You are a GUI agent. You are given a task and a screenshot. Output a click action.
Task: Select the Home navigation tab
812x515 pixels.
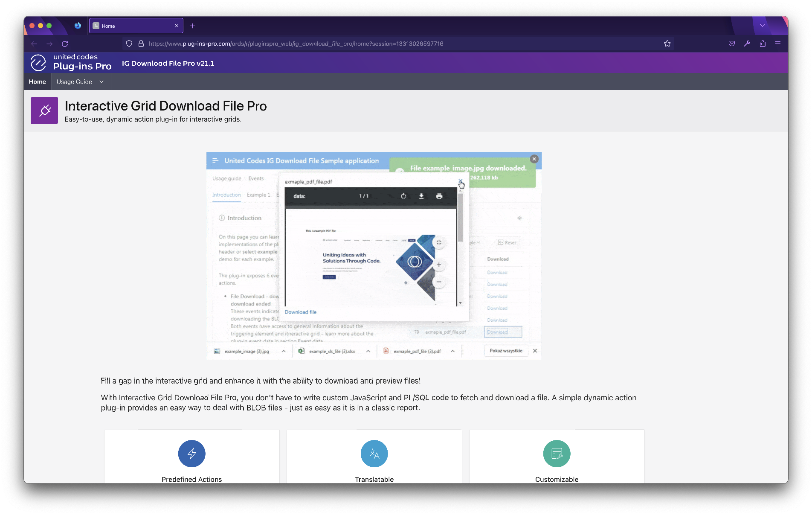click(37, 81)
